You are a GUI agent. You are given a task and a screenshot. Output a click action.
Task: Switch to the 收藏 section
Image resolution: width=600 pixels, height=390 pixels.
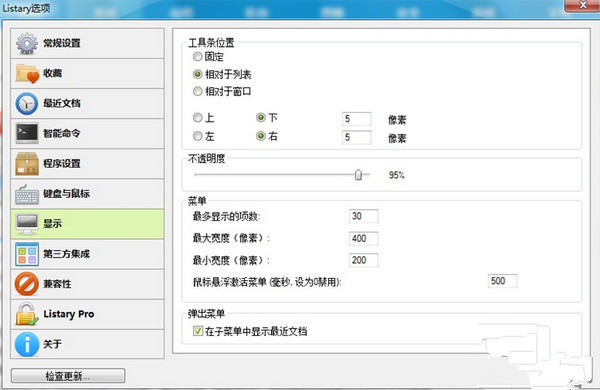pyautogui.click(x=87, y=73)
